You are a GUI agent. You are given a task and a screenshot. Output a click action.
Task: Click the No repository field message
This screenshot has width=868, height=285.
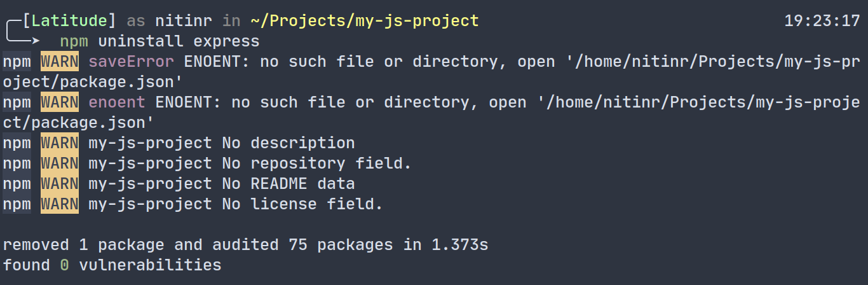click(316, 163)
